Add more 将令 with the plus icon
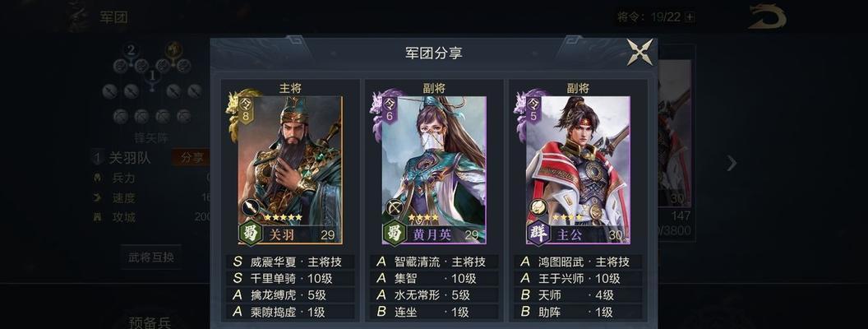Screen dimensions: 868x329 [x=689, y=17]
